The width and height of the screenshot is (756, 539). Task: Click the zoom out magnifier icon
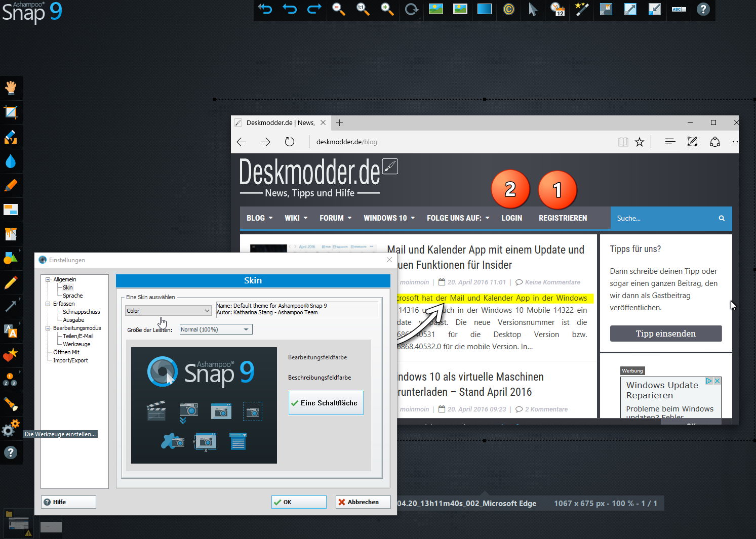(x=338, y=9)
